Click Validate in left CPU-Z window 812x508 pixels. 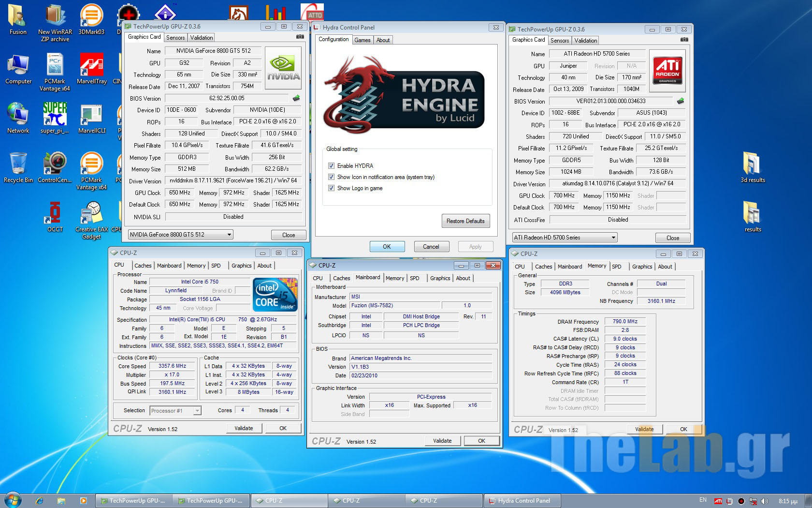click(x=244, y=428)
